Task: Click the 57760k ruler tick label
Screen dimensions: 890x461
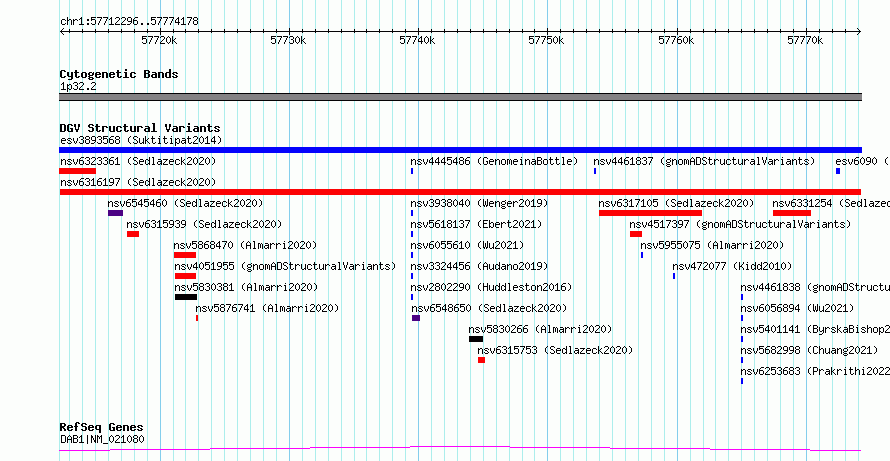Action: pyautogui.click(x=676, y=40)
